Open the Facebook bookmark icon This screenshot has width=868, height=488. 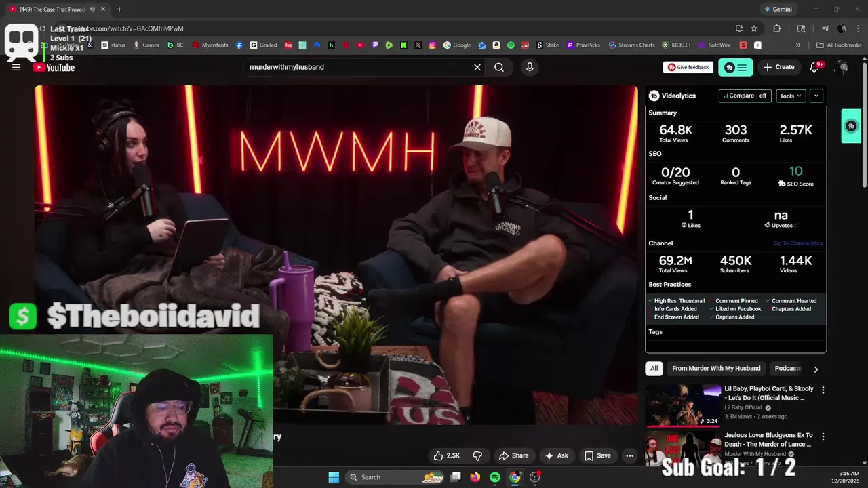click(x=239, y=45)
